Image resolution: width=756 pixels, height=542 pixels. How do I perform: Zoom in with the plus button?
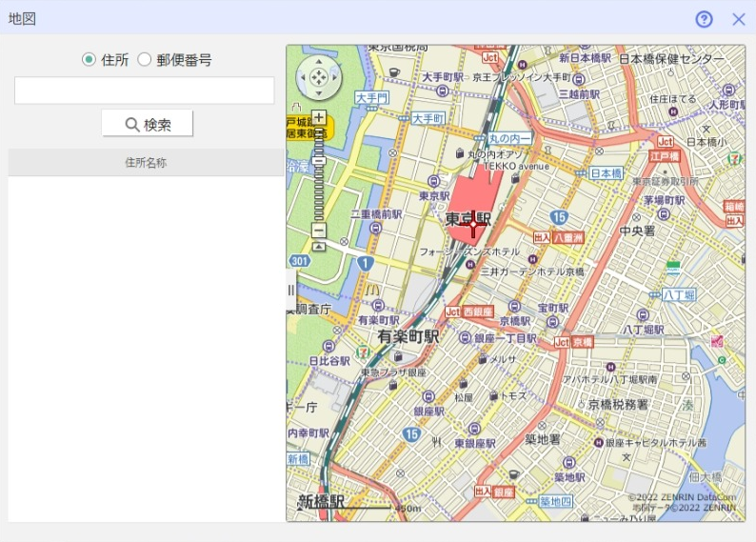click(x=319, y=118)
